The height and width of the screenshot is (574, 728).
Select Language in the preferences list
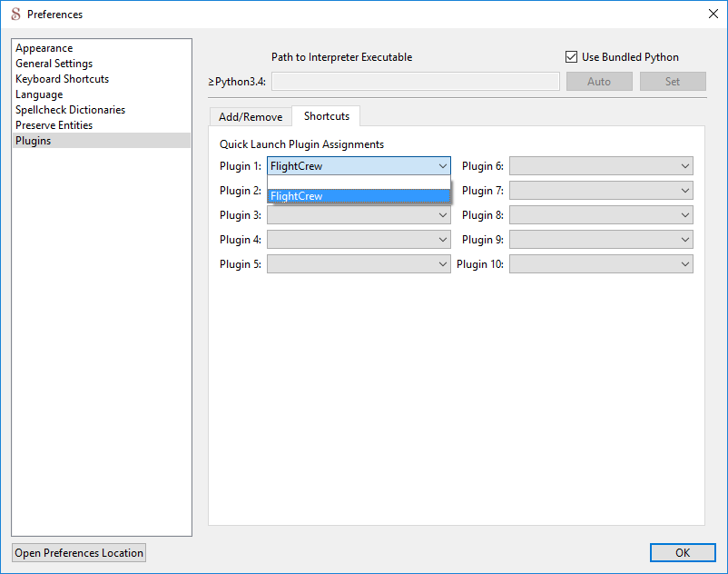39,94
